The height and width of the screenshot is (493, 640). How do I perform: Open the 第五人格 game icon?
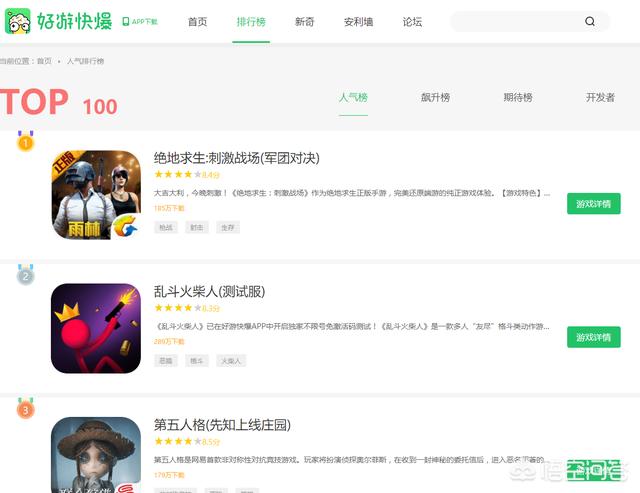click(96, 455)
